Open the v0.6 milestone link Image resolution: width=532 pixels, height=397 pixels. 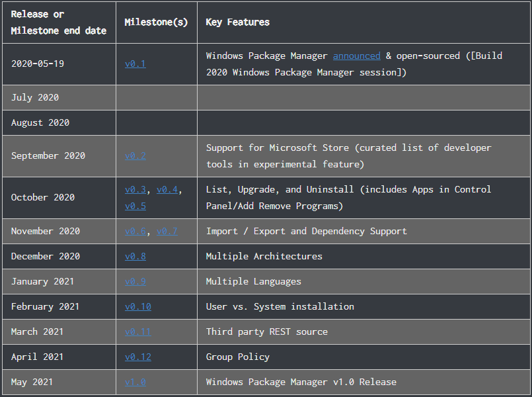pos(135,232)
